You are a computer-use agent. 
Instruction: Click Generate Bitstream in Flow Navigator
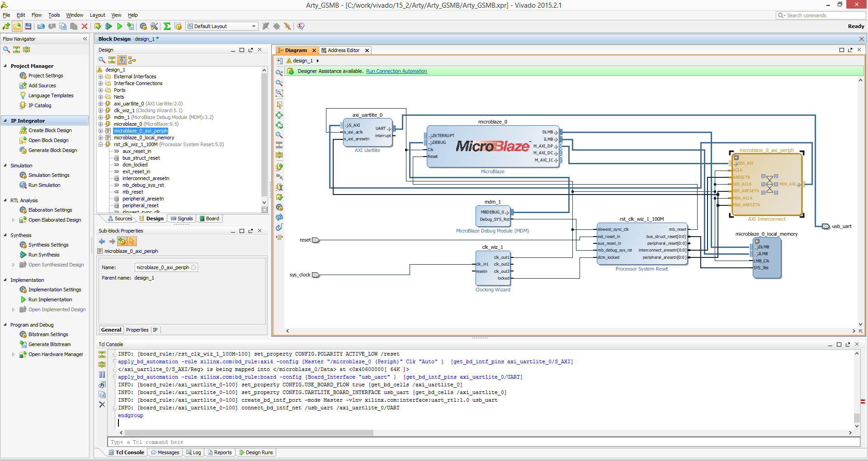(x=50, y=344)
